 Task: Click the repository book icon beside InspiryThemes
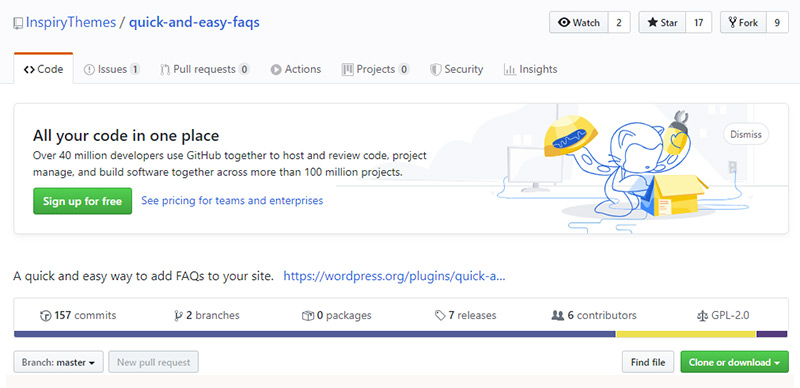pos(18,23)
